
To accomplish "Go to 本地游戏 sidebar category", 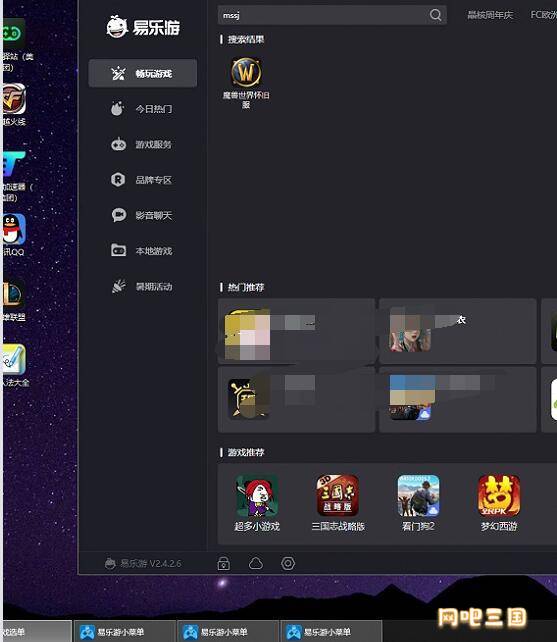I will [x=143, y=251].
